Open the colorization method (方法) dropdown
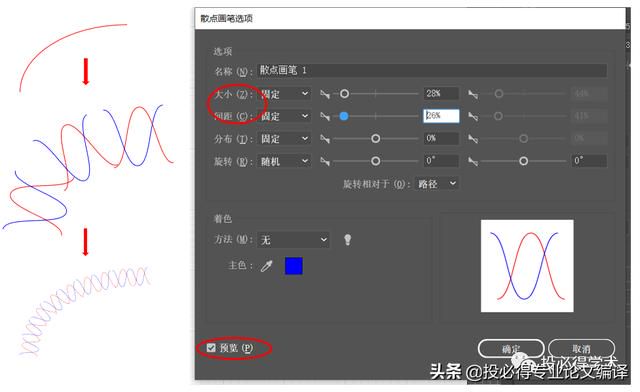Image resolution: width=640 pixels, height=392 pixels. [x=293, y=240]
